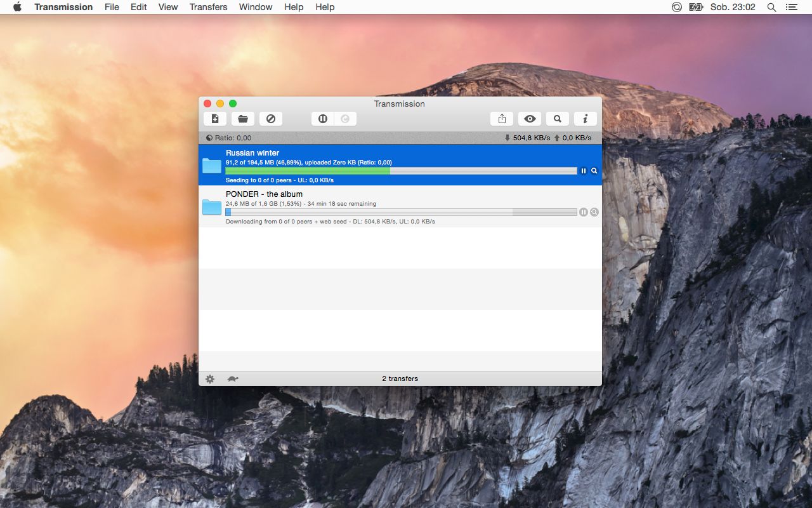Click the PONDER album progress bar
The height and width of the screenshot is (508, 812).
401,212
